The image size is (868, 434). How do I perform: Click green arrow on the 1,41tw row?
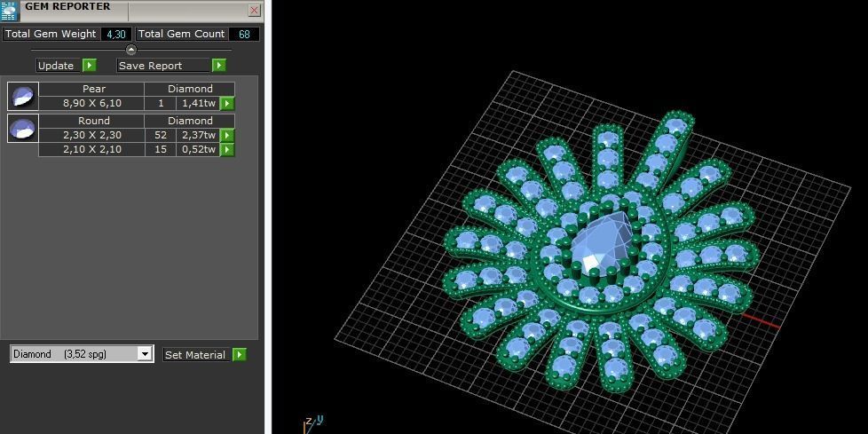tap(227, 103)
